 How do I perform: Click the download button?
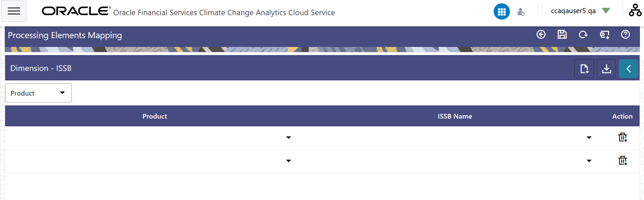pos(606,69)
